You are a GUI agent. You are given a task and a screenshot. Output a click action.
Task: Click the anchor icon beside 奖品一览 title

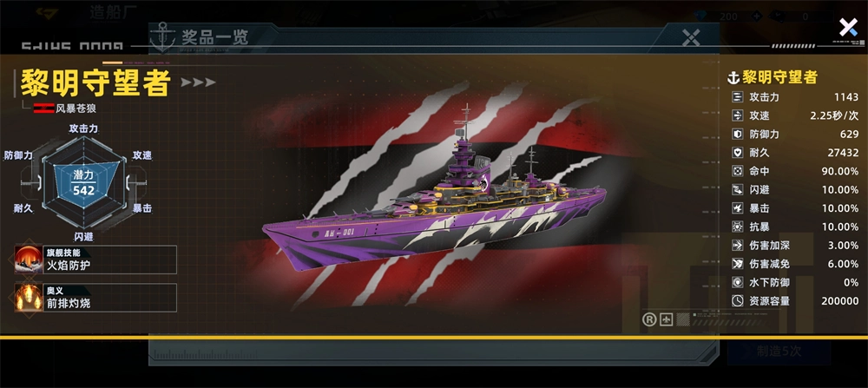click(x=163, y=37)
